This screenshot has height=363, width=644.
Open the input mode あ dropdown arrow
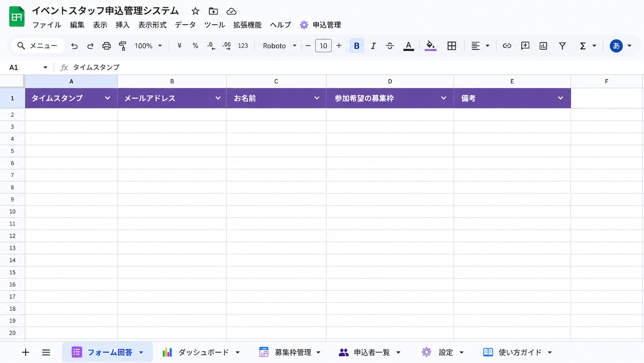point(629,46)
